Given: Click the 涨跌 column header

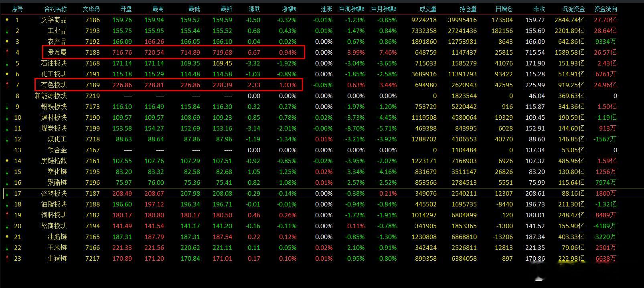Looking at the screenshot, I should 254,9.
